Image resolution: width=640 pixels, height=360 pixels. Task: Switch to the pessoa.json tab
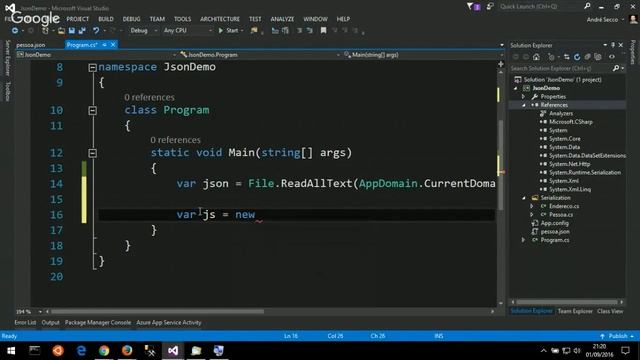point(31,45)
